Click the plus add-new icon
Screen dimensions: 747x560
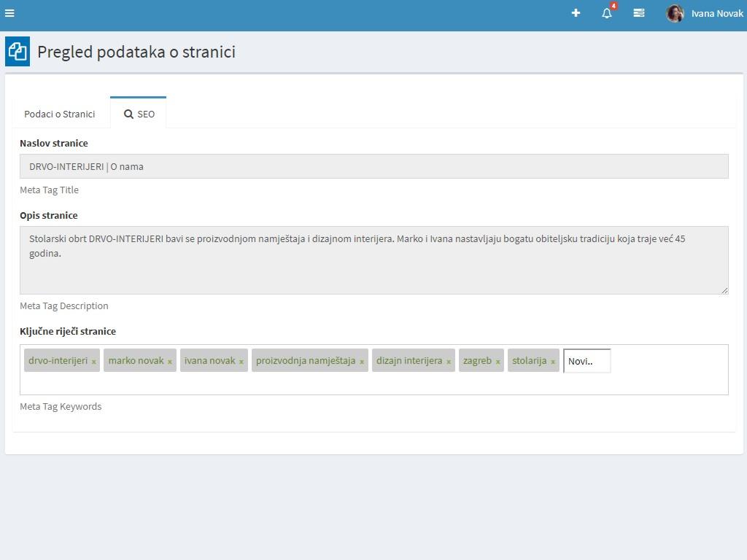[576, 13]
